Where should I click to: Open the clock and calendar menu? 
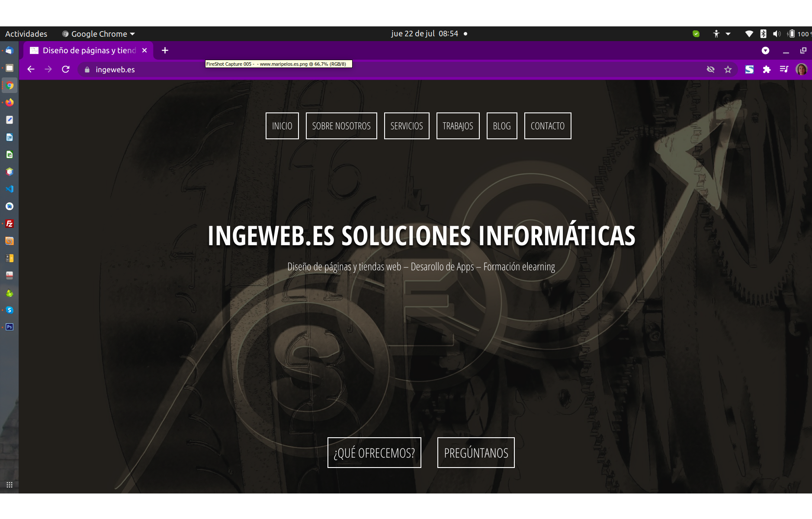(424, 34)
